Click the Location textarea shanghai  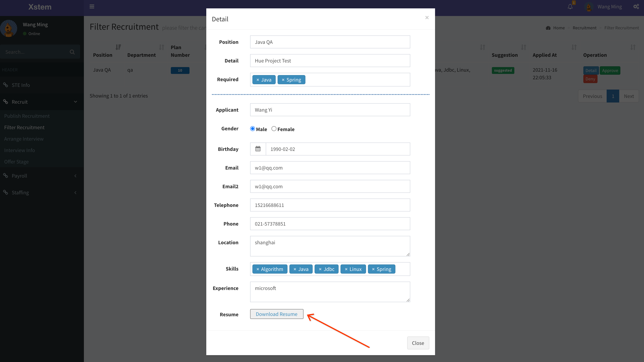click(x=330, y=246)
